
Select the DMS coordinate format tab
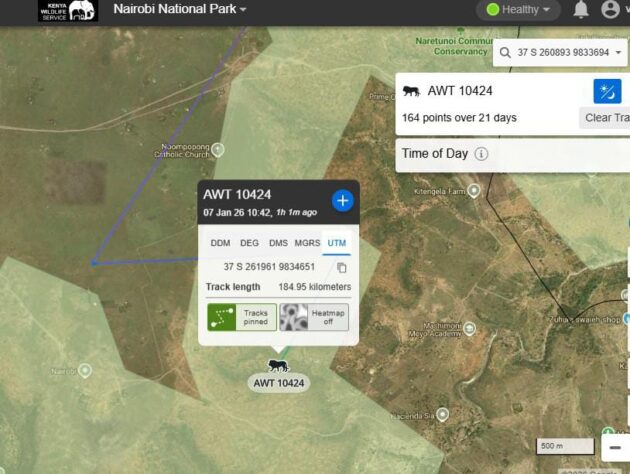tap(278, 243)
